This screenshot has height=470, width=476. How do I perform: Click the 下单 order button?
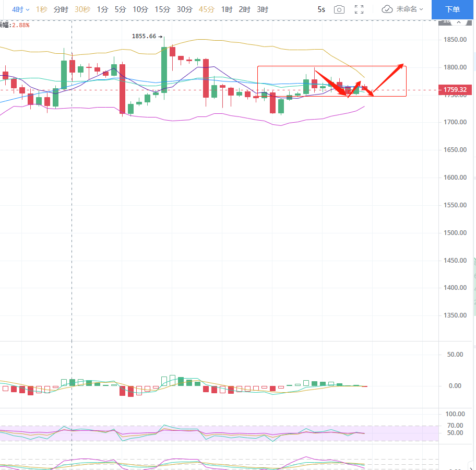(x=453, y=9)
